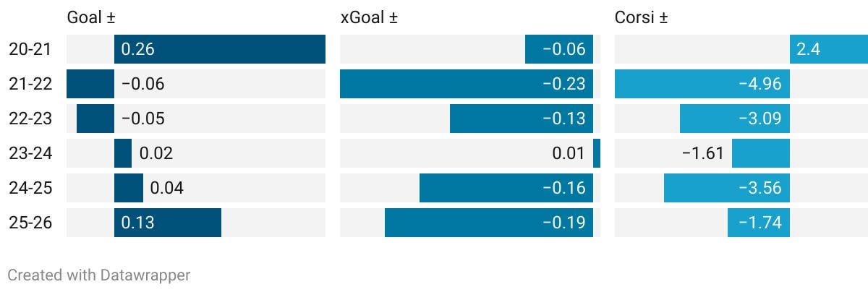Click the −0.23 xGoal ± bar
The width and height of the screenshot is (868, 292).
pyautogui.click(x=466, y=84)
